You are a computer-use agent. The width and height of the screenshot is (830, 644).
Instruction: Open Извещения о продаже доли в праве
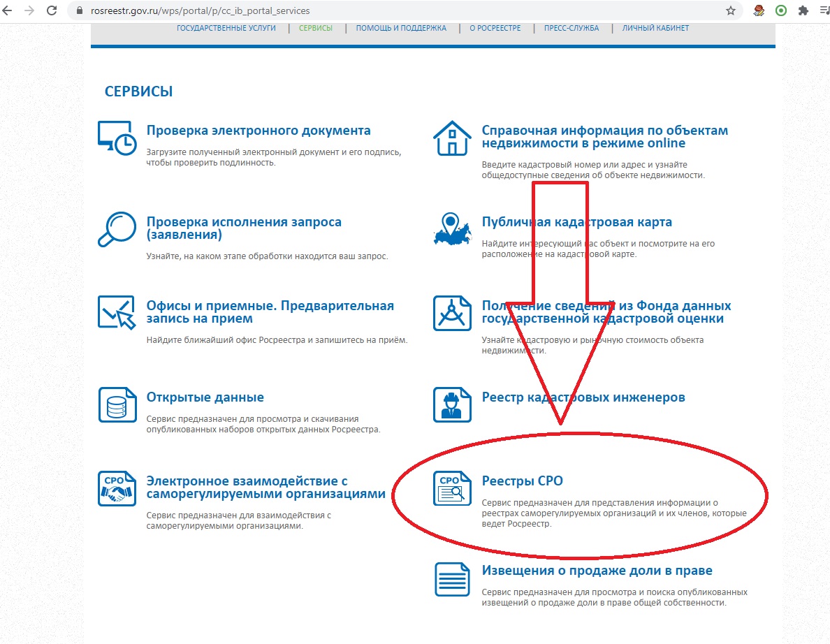pyautogui.click(x=597, y=571)
